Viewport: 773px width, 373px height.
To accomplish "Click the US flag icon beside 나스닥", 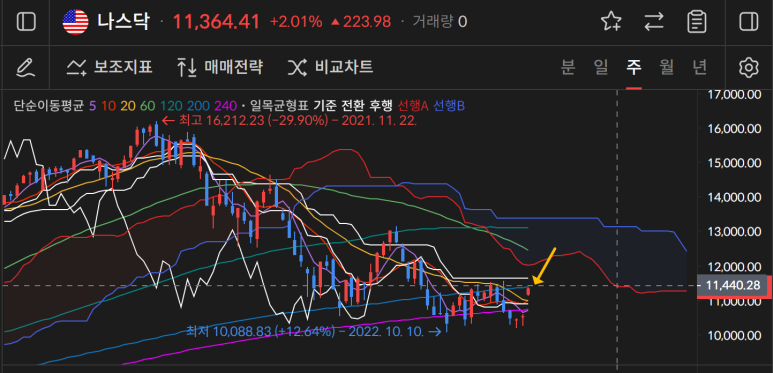I will (x=75, y=22).
